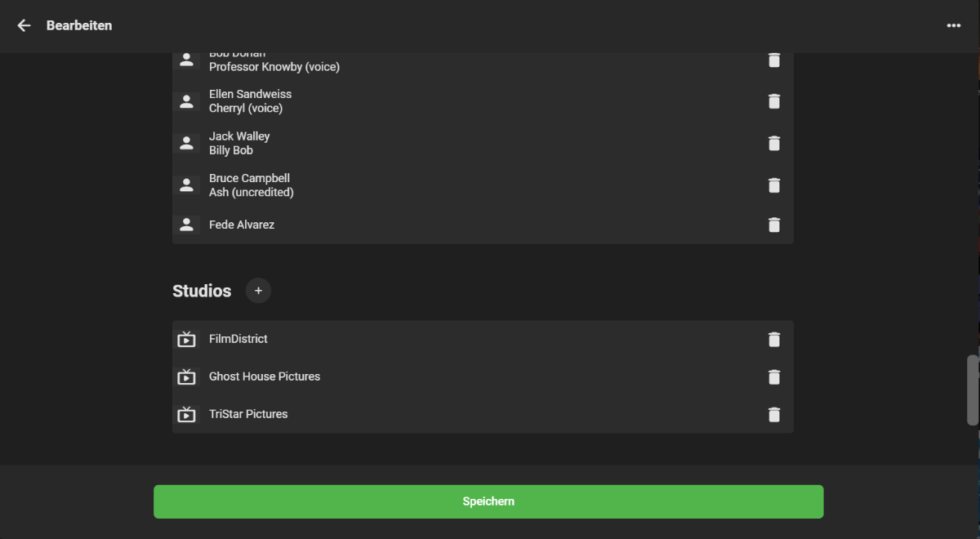Delete the FilmDistrict studio
980x539 pixels.
773,339
